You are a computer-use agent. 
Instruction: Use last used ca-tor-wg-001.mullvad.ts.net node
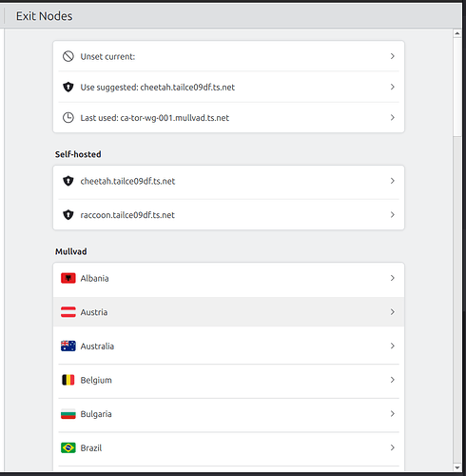click(228, 118)
